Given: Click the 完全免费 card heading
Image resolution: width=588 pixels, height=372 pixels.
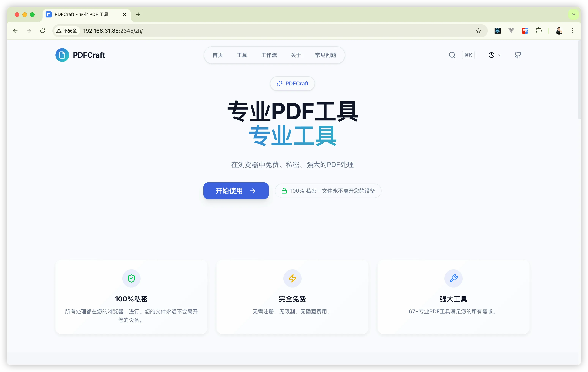Looking at the screenshot, I should [292, 299].
